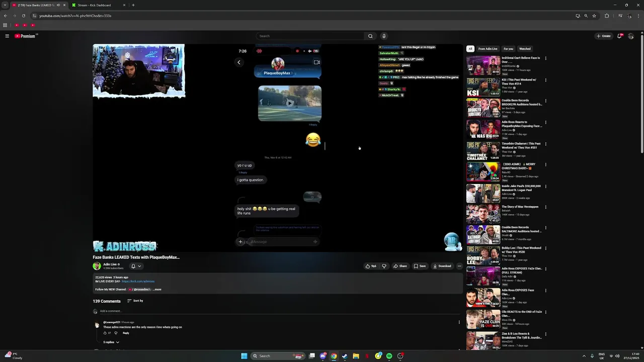Click the Create button
The image size is (644, 362).
[603, 36]
